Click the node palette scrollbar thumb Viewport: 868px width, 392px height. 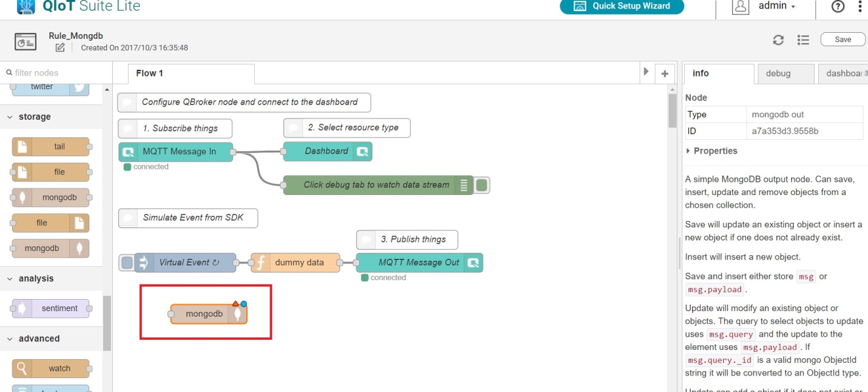[x=107, y=323]
